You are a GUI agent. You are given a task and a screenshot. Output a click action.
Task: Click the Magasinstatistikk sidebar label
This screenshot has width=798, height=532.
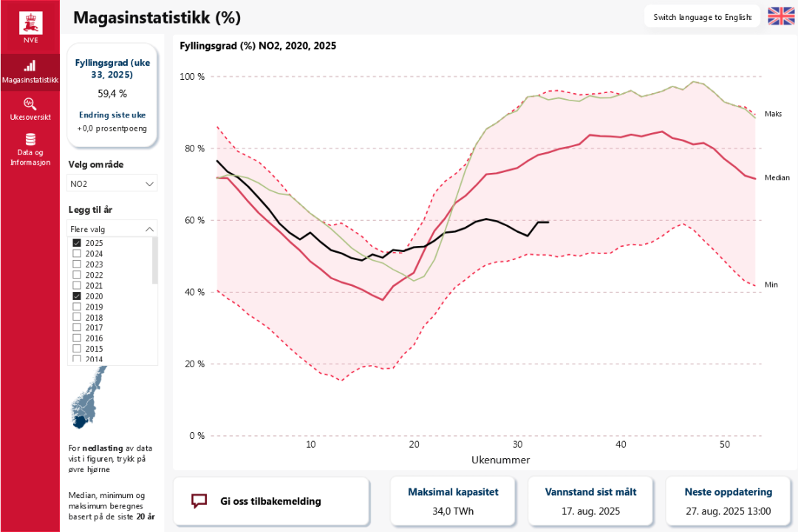[x=30, y=80]
